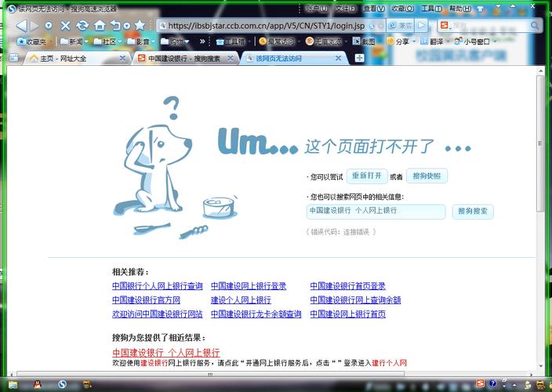Close the 主页 - 网址大全 tab
552x392 pixels.
coord(122,59)
